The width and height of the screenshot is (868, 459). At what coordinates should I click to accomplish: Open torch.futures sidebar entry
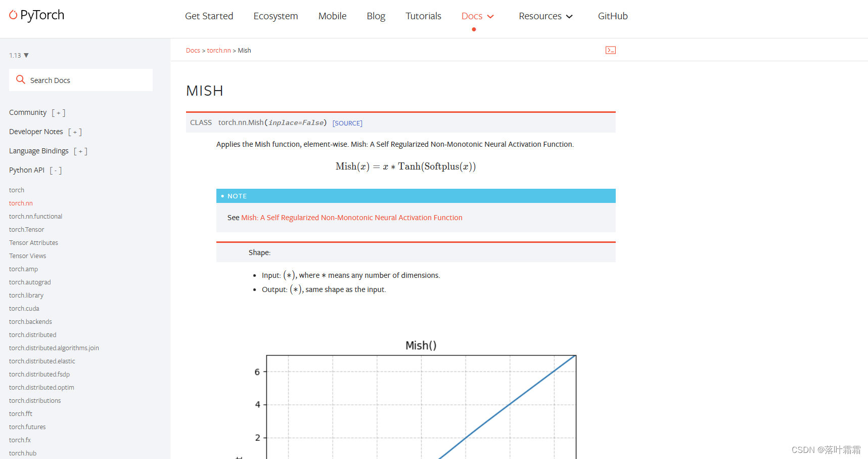tap(27, 427)
